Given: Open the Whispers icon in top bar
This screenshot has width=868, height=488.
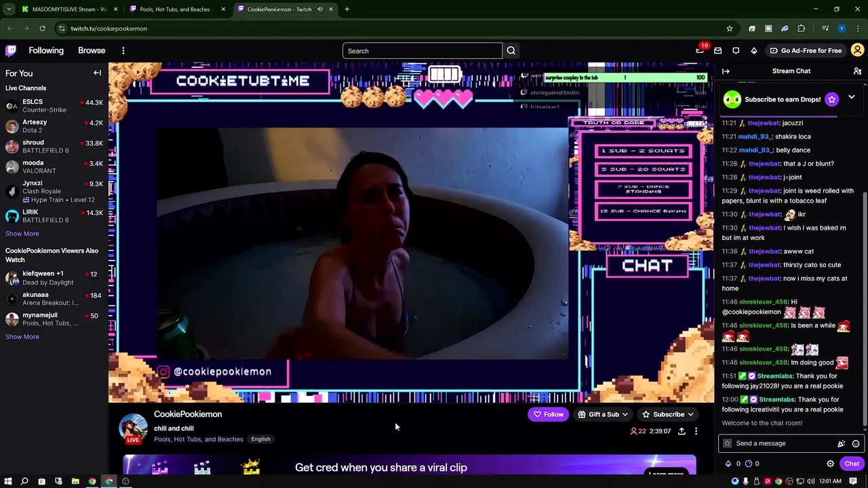Looking at the screenshot, I should 717,51.
